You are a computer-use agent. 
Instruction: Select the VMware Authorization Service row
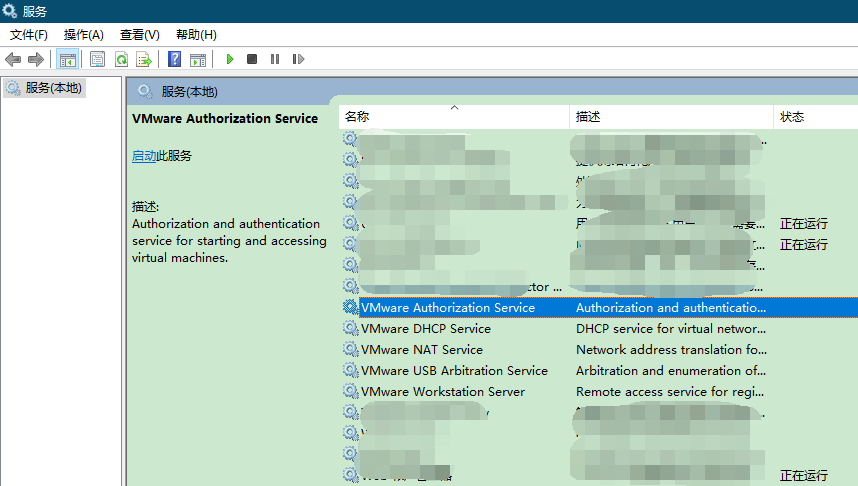(x=598, y=308)
